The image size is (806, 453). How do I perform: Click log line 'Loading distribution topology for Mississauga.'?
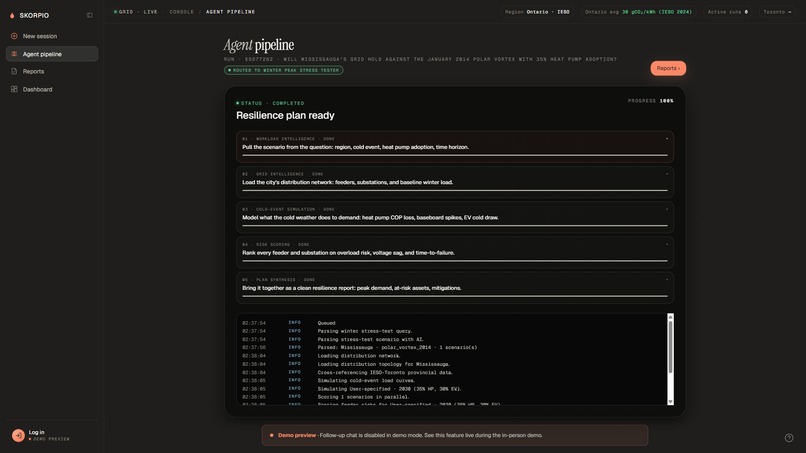384,364
